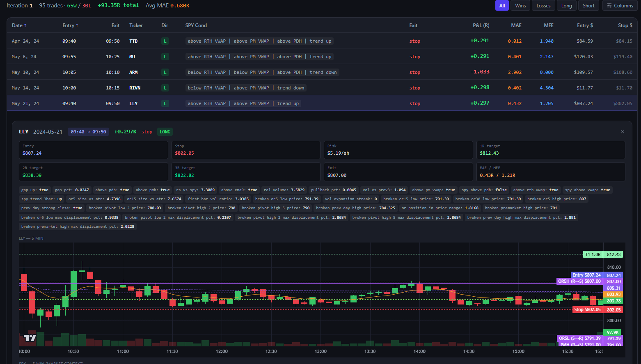Click the 'rs vs spy: 3.3089' tag
The width and height of the screenshot is (641, 364).
click(x=195, y=190)
